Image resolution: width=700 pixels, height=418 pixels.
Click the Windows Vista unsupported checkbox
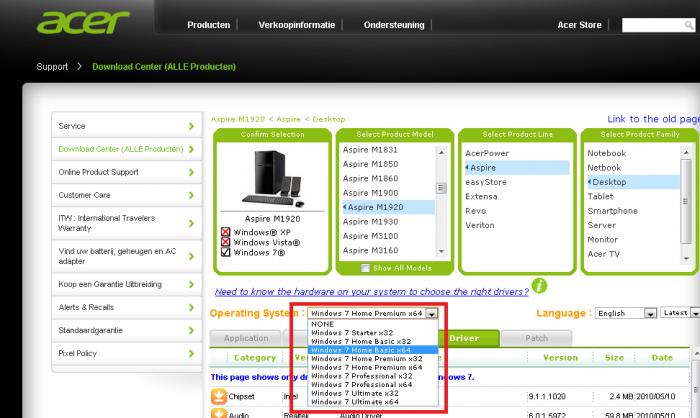[225, 242]
